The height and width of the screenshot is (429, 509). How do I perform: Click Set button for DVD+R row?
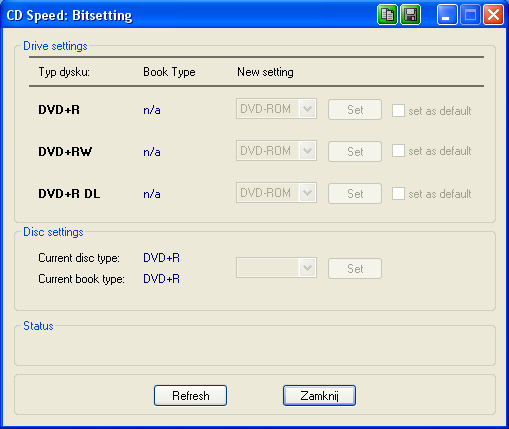coord(355,110)
